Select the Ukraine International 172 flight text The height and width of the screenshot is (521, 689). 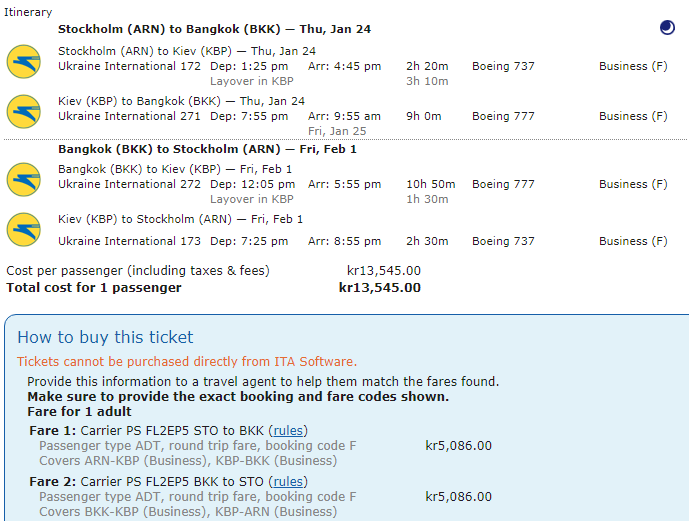click(130, 66)
